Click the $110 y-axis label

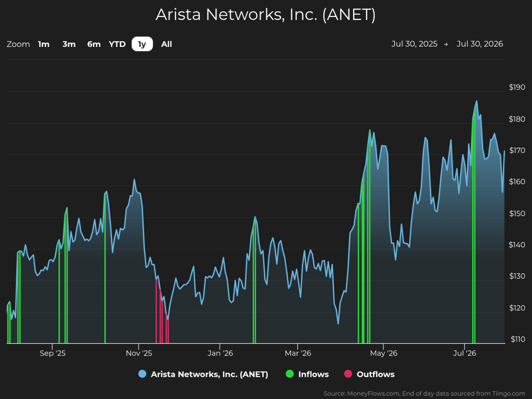pyautogui.click(x=518, y=339)
